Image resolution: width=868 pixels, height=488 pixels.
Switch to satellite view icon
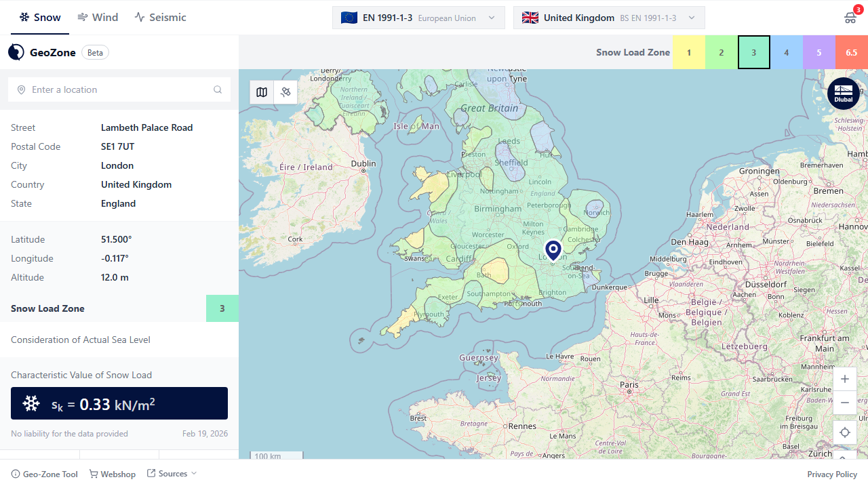(x=285, y=92)
